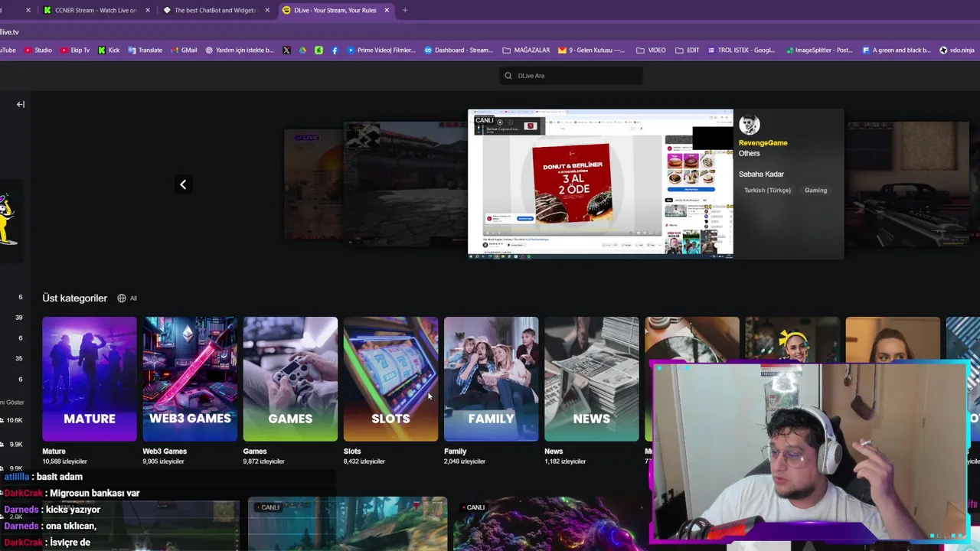Open the green S bookmark icon
980x551 pixels.
tap(318, 50)
